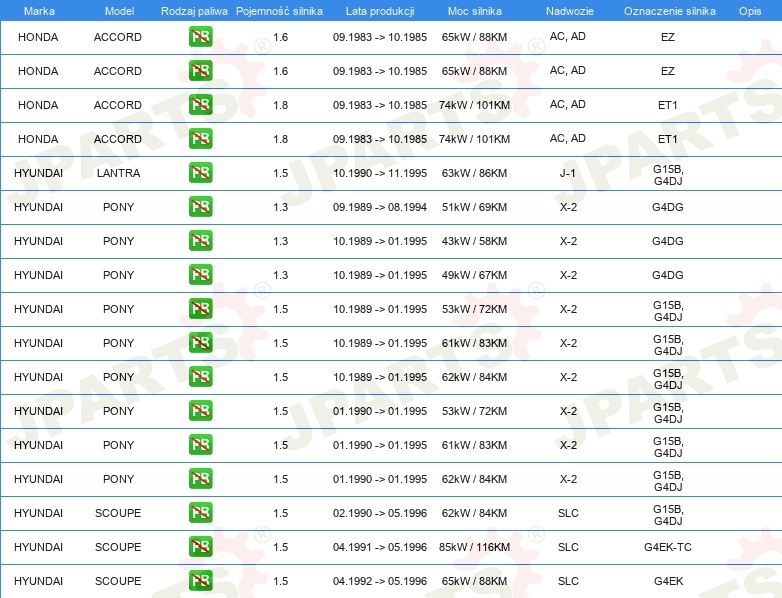Click the fuel type icon in the LANTRA row
This screenshot has height=598, width=782.
click(200, 173)
